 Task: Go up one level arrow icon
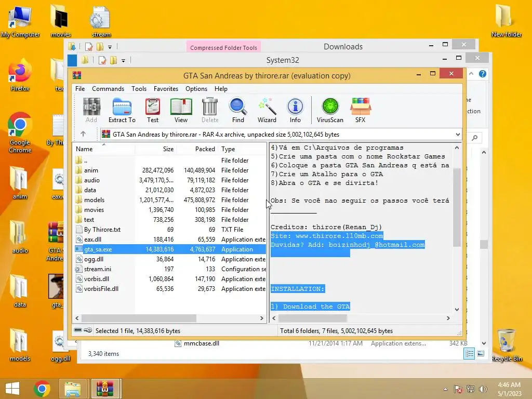coord(83,134)
